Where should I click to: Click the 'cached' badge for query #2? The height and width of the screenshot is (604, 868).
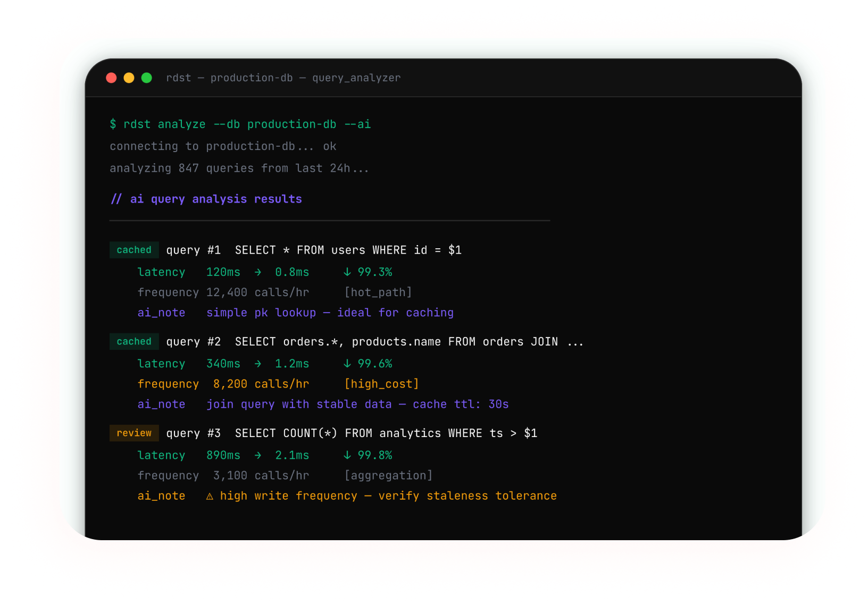134,341
